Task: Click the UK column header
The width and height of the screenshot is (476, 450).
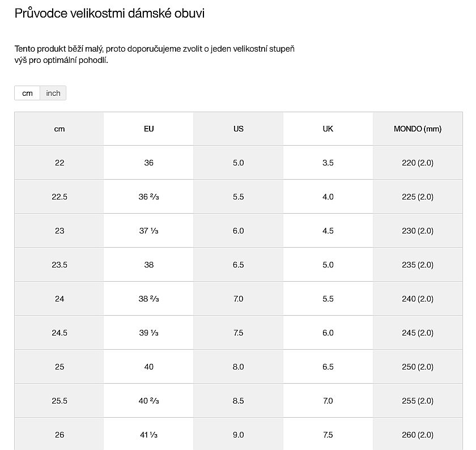Action: pos(328,129)
